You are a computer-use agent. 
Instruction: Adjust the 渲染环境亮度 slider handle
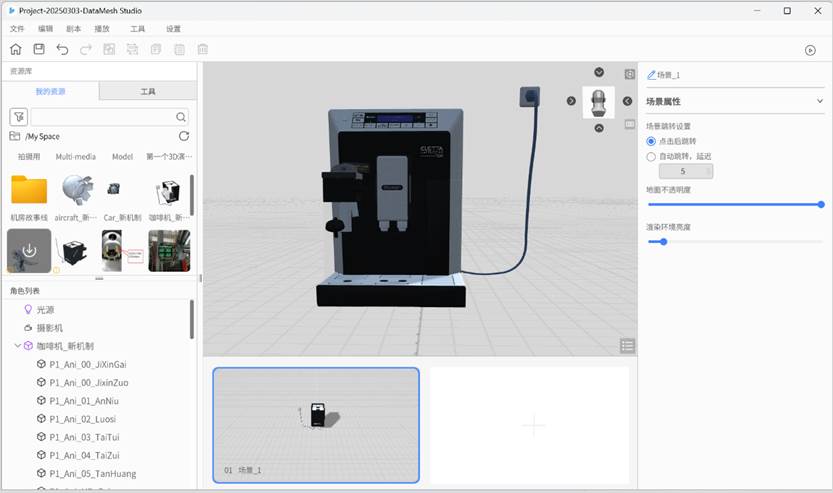click(662, 241)
